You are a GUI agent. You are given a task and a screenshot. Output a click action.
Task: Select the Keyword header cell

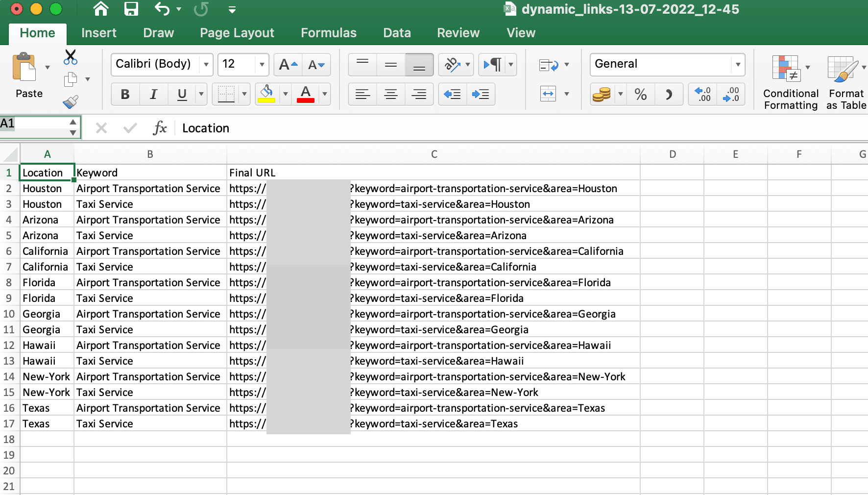[x=150, y=173]
